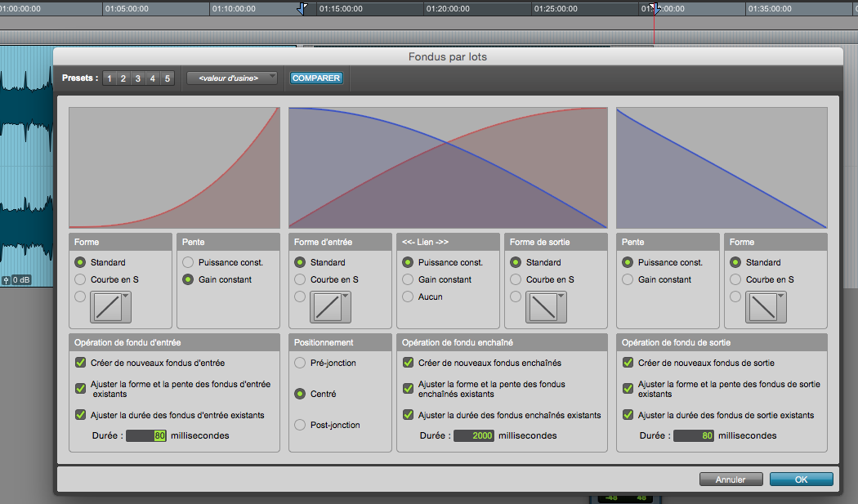858x504 pixels.
Task: Toggle 'Créer de nouveaux fondus enchaînés' checkbox
Action: [409, 363]
